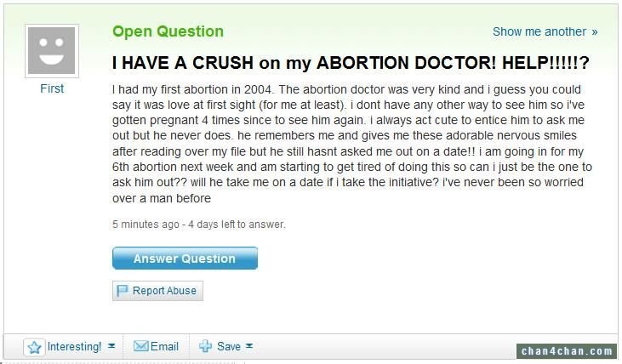Click the blue Answer Question button

click(185, 259)
